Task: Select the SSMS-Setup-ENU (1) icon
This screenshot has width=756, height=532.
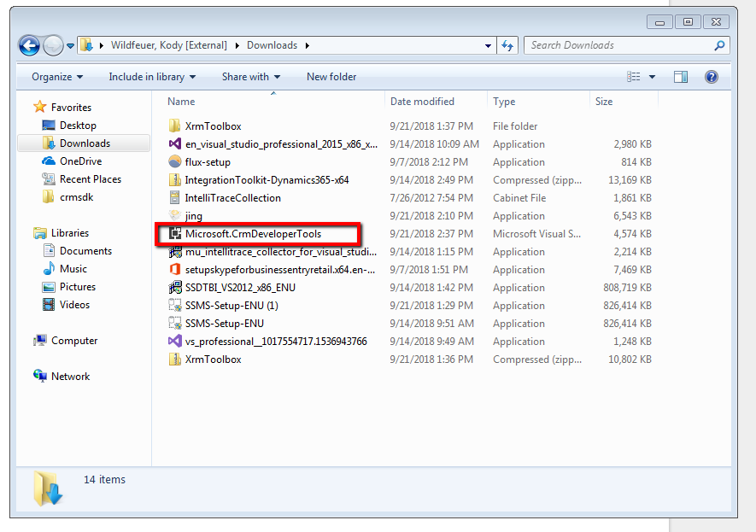Action: (x=174, y=305)
